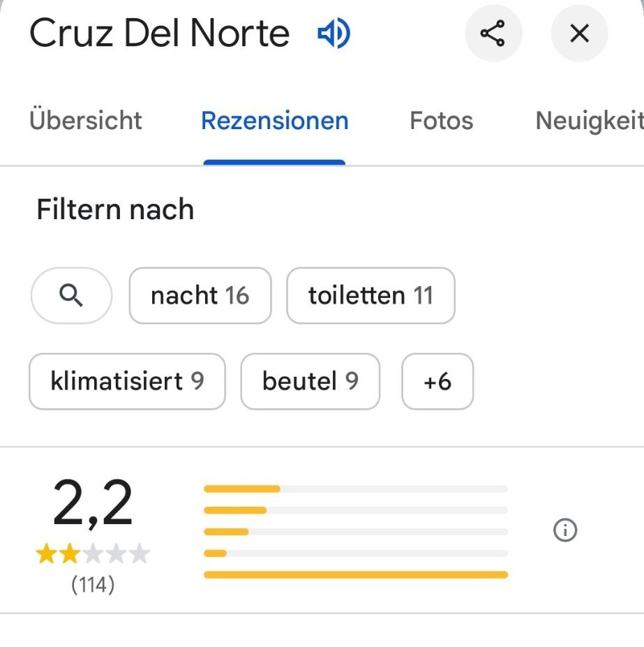Select the three-star rating bar

point(356,532)
